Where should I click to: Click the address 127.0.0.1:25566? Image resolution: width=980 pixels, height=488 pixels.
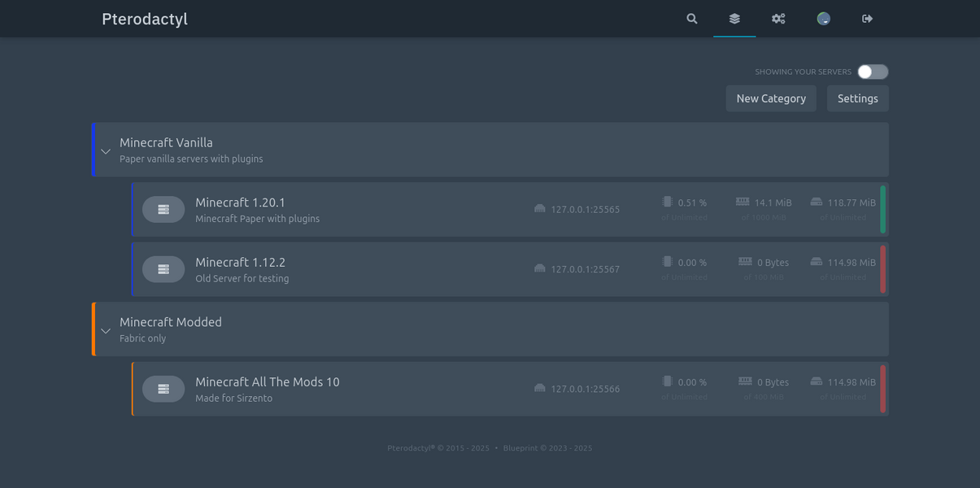click(x=586, y=389)
